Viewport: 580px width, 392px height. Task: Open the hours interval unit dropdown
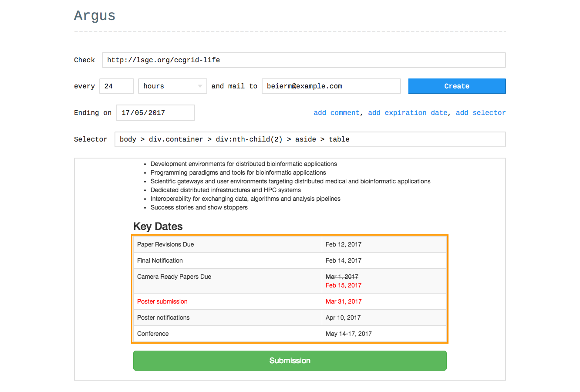(172, 86)
